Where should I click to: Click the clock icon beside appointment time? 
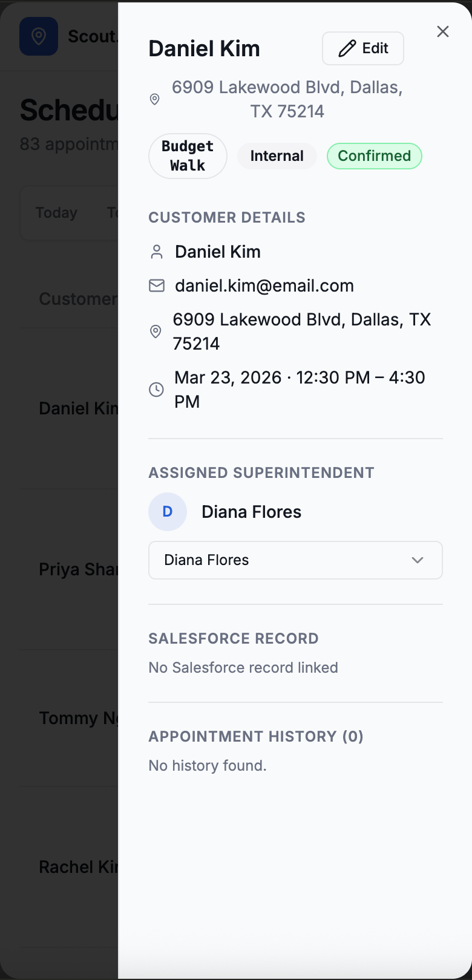tap(156, 390)
